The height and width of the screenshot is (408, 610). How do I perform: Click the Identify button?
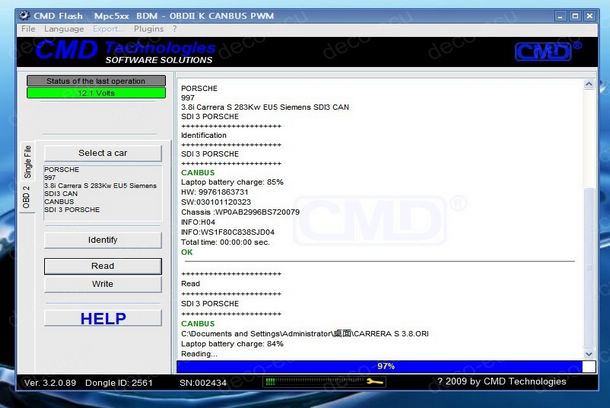(103, 240)
